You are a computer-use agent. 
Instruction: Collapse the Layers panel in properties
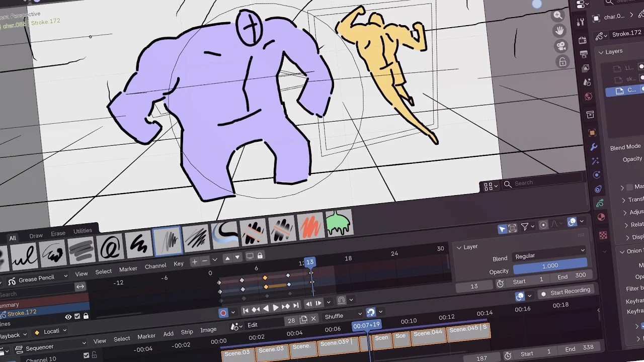600,52
